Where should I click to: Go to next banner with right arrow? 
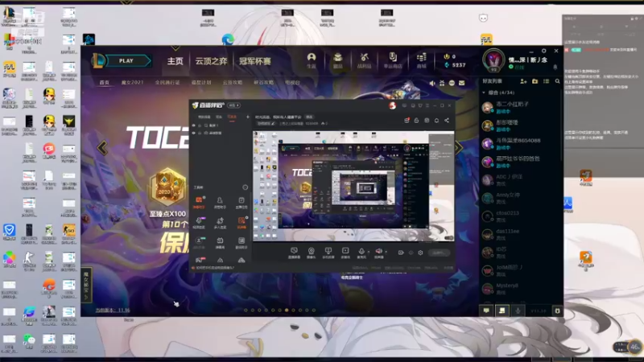click(x=458, y=148)
